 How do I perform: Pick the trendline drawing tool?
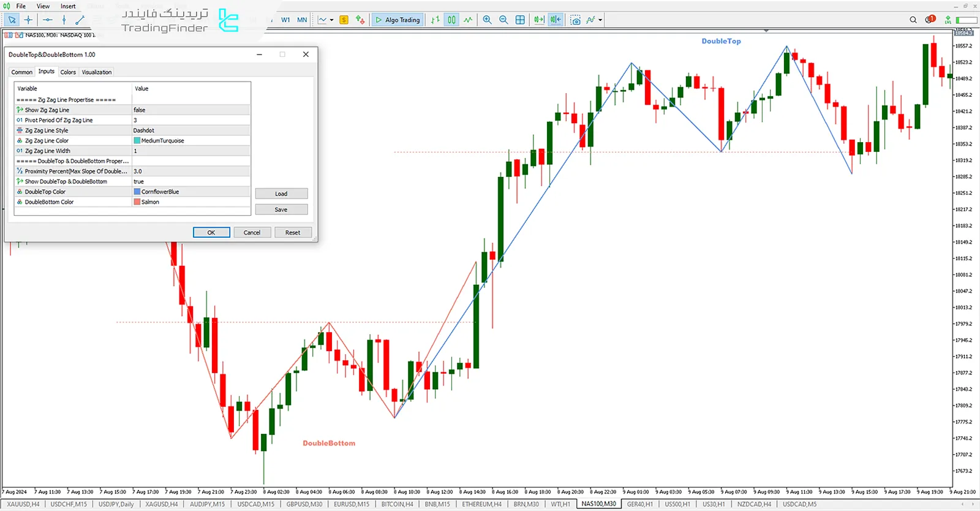[80, 20]
